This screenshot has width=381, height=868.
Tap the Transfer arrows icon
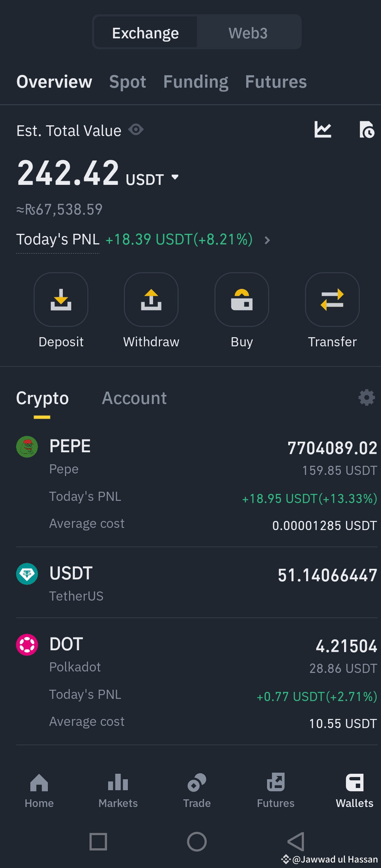pyautogui.click(x=332, y=299)
